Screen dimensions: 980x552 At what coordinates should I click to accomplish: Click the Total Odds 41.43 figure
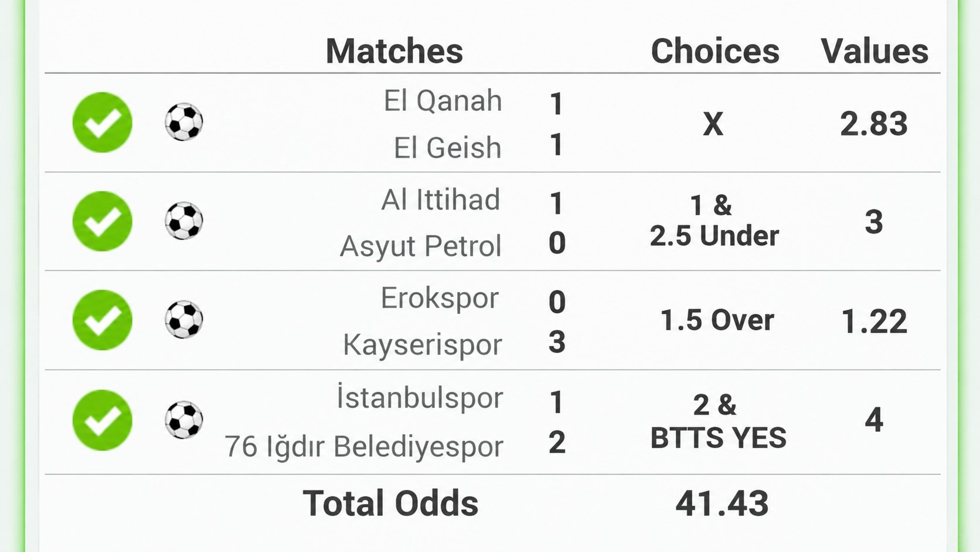(x=722, y=503)
